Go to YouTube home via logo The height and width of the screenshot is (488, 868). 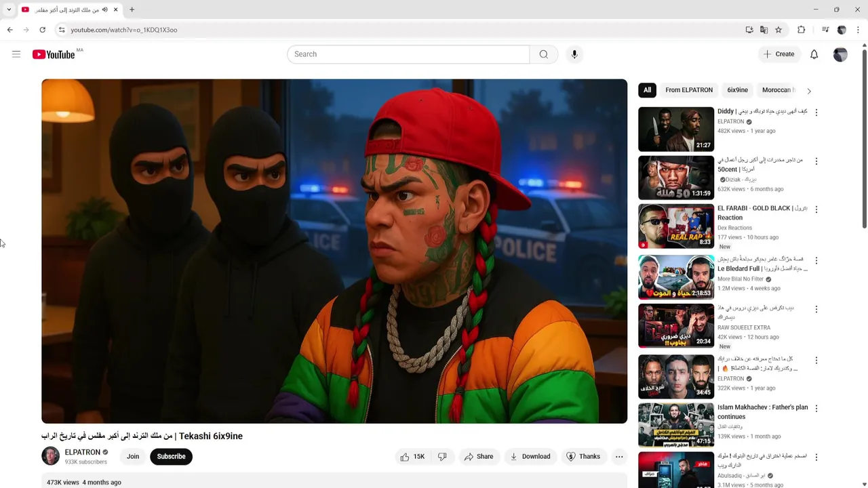click(54, 54)
